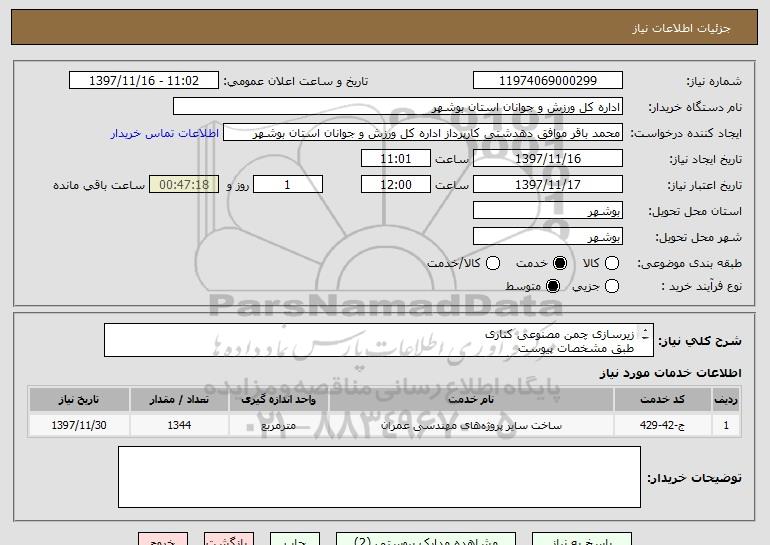770x545 pixels.
Task: Click service code cell ج-42-429
Action: coord(662,425)
